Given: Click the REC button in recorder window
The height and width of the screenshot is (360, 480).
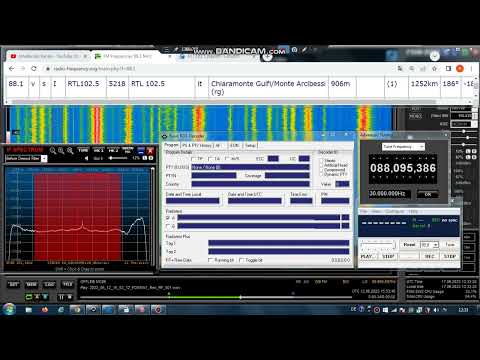Looking at the screenshot, I should pyautogui.click(x=430, y=256).
